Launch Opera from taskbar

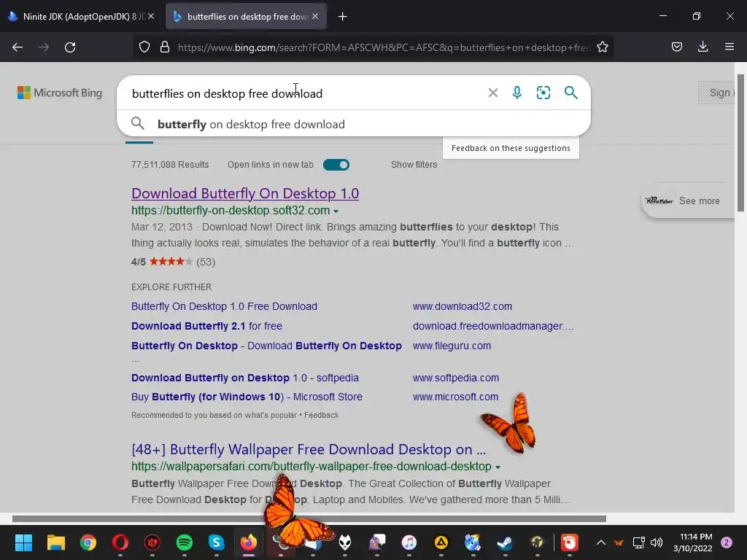coord(120,542)
